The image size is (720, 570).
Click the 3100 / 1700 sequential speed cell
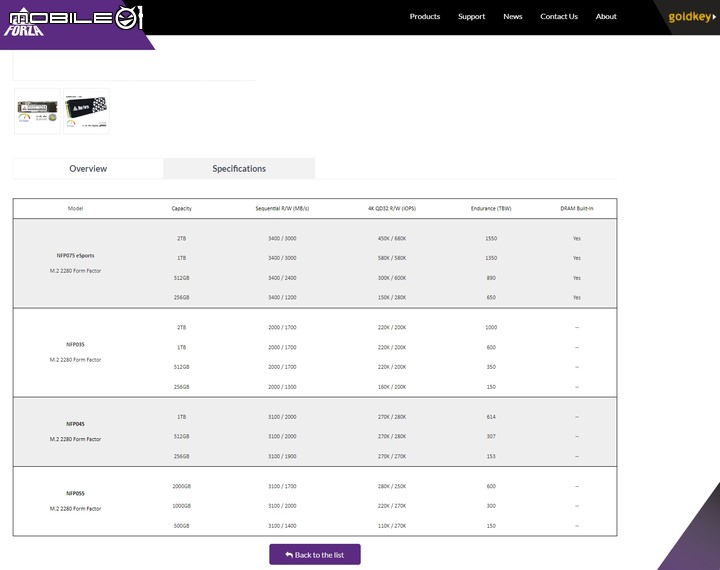point(282,486)
